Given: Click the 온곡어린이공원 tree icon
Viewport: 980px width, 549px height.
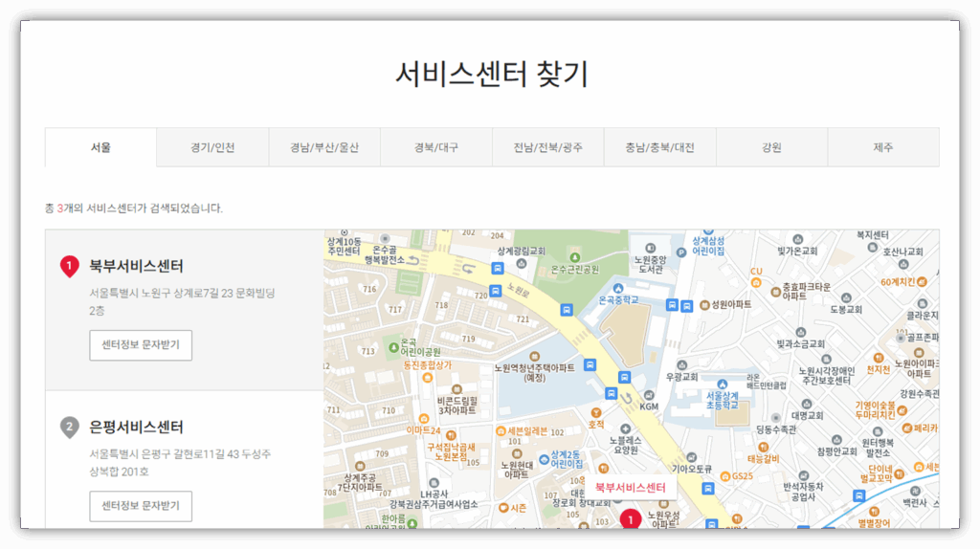Looking at the screenshot, I should 393,347.
